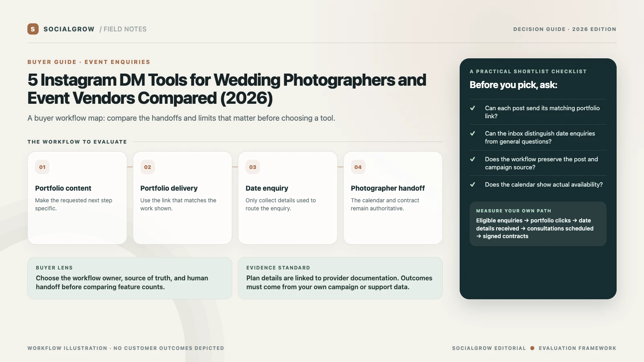Image resolution: width=644 pixels, height=362 pixels.
Task: Click 'Only collect details used to route' text
Action: pos(281,204)
